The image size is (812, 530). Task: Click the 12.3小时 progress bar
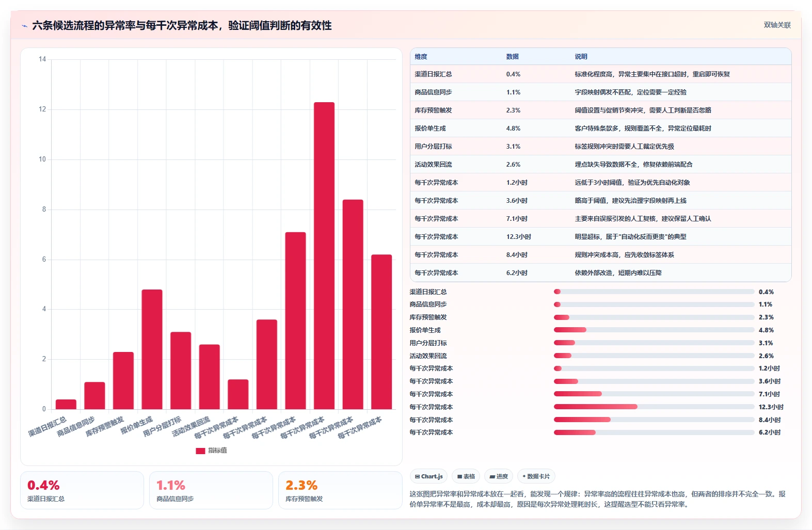coord(654,407)
